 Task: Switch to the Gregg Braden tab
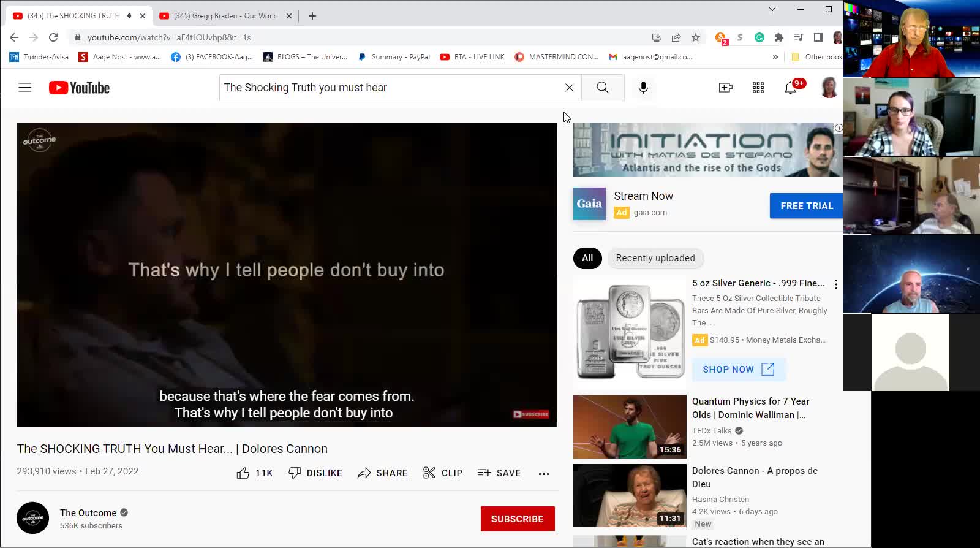[225, 16]
